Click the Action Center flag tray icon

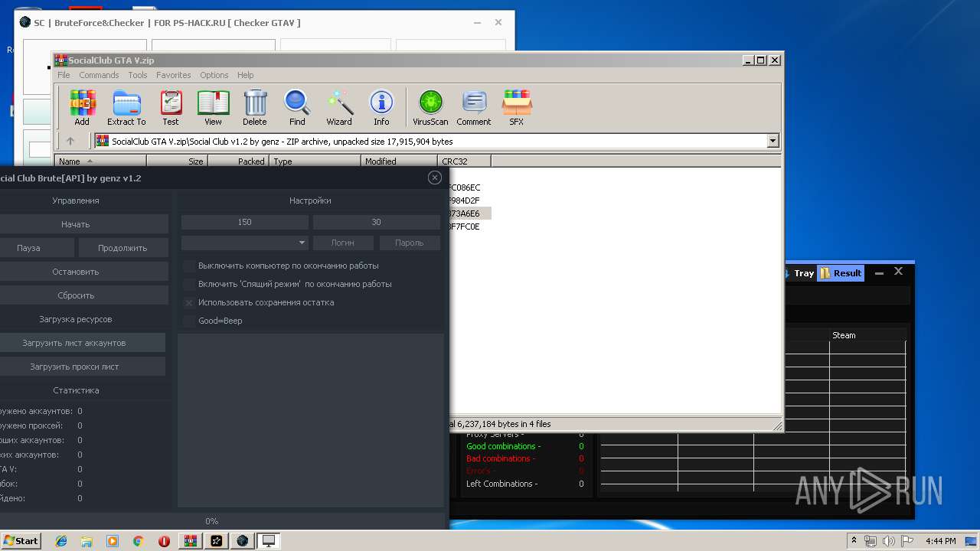click(906, 541)
